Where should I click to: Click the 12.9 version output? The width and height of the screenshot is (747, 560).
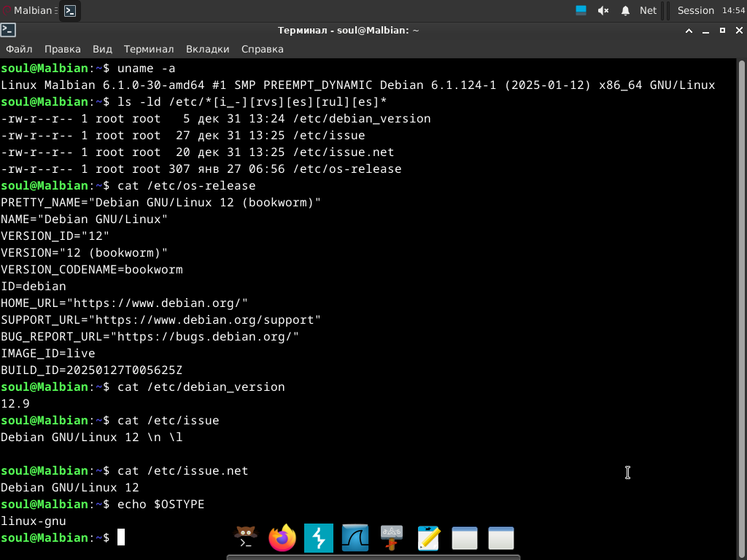coord(15,404)
